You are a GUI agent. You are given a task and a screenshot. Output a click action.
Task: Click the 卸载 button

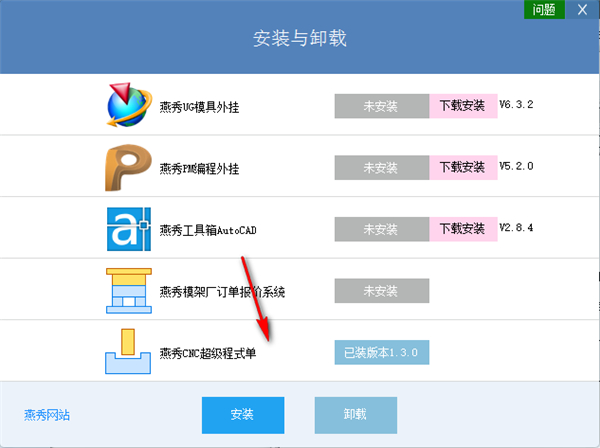click(355, 415)
